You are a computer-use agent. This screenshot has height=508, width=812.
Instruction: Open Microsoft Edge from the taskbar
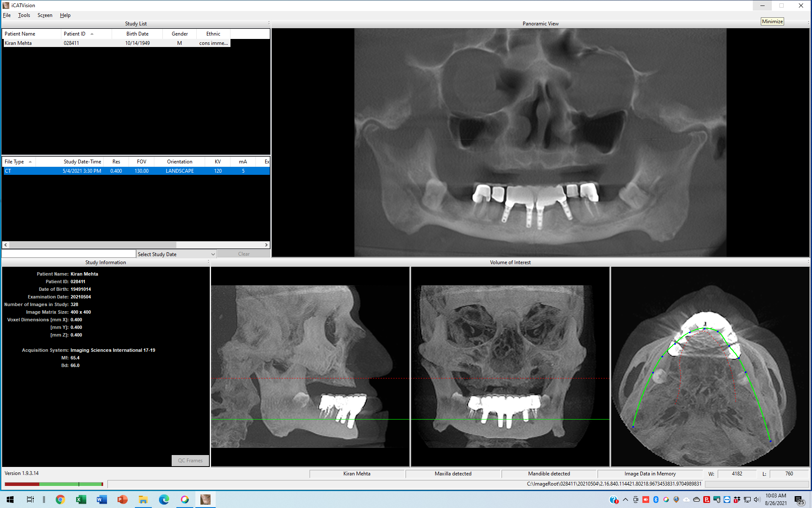(x=164, y=500)
